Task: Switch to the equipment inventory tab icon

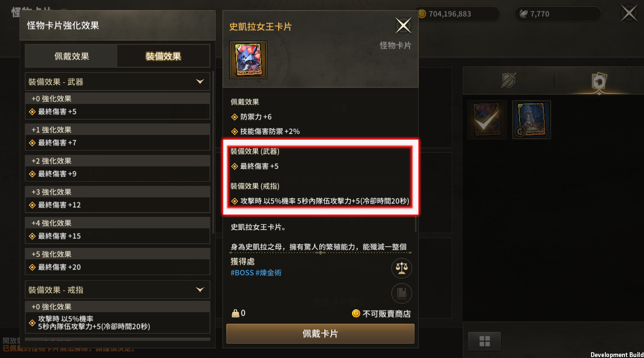Action: pyautogui.click(x=509, y=81)
